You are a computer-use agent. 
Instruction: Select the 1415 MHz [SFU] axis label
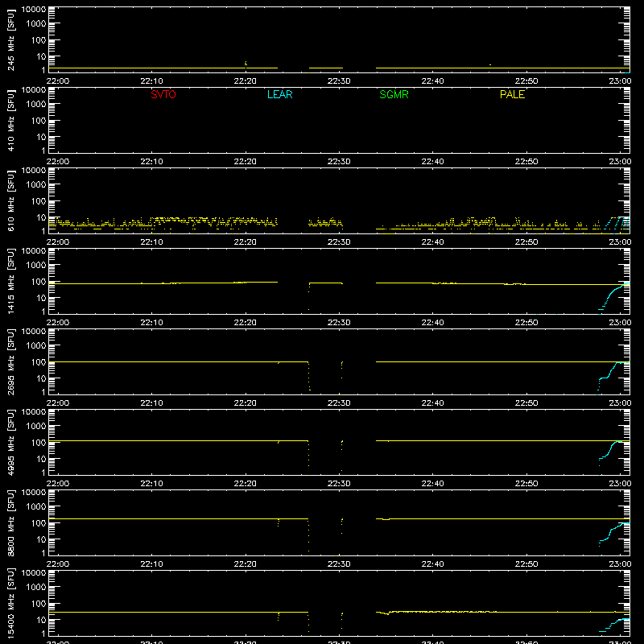coord(10,281)
